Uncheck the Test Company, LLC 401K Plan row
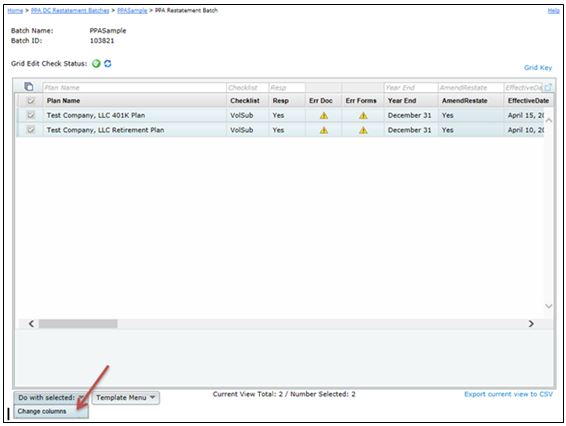 pyautogui.click(x=31, y=115)
